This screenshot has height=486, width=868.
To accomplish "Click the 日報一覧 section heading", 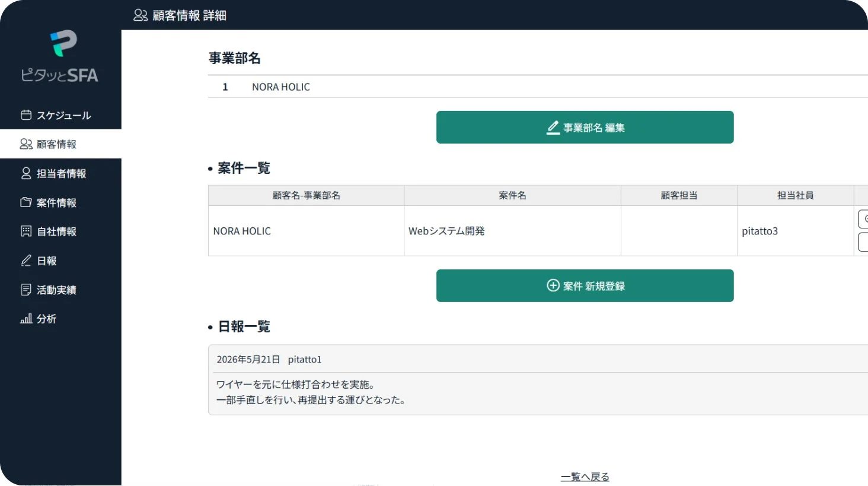I will pos(244,326).
